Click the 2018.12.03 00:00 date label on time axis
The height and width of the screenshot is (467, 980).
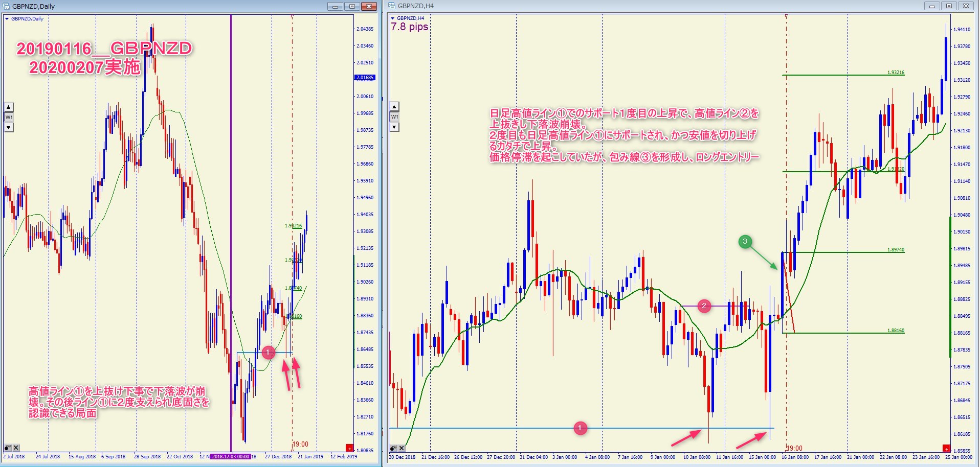(x=230, y=456)
